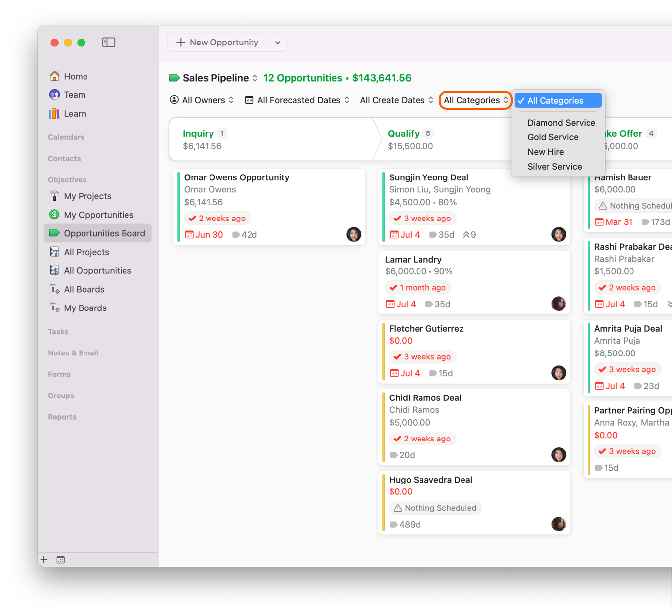Select My Projects in the sidebar
672x616 pixels.
tap(87, 196)
